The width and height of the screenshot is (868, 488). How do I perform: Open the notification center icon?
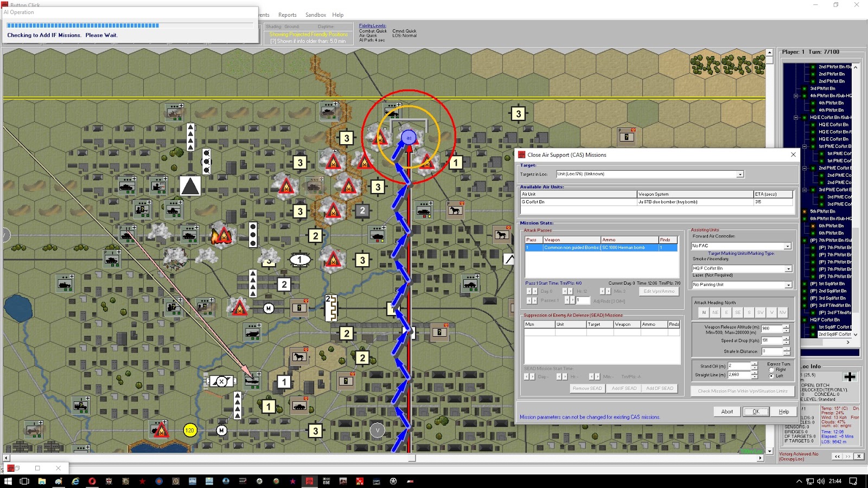[x=853, y=481]
